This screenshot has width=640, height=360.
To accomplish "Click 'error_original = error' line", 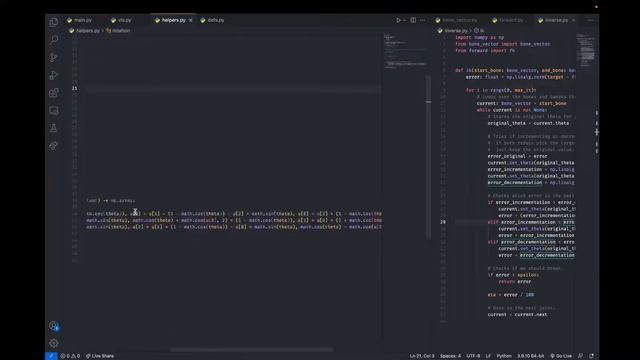I will tap(517, 156).
